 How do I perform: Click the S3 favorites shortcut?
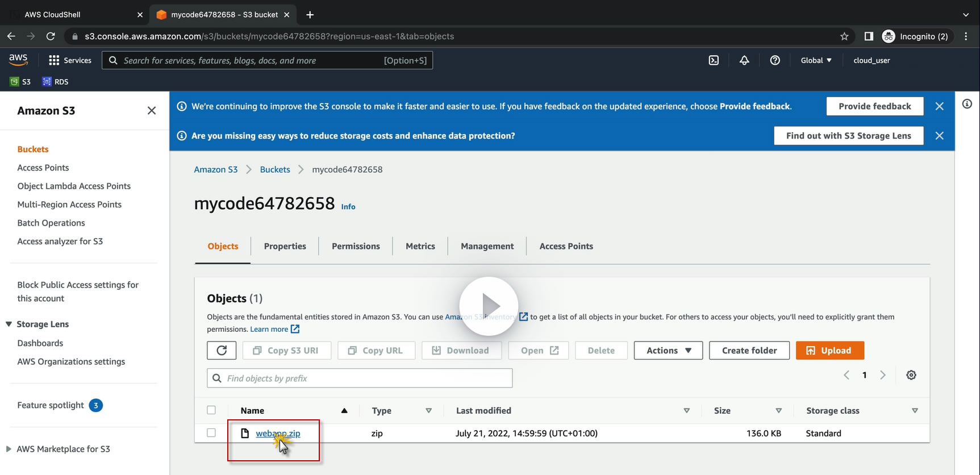(x=20, y=82)
